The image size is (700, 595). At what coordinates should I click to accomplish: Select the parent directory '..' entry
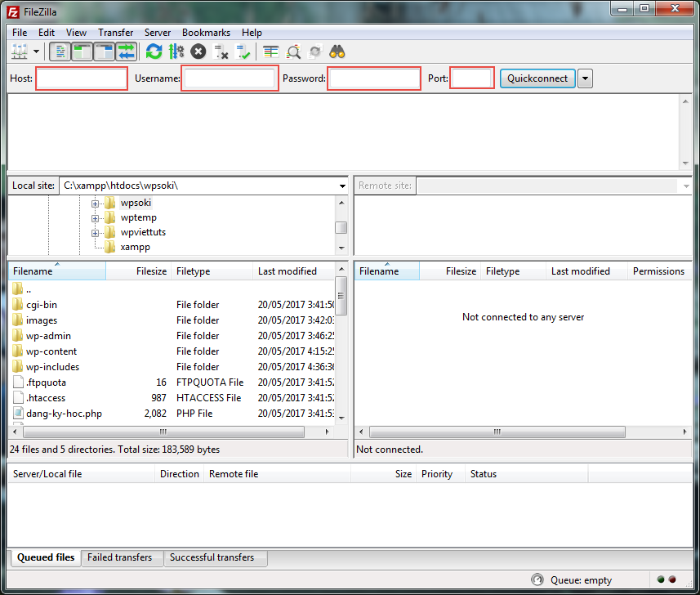(x=29, y=289)
